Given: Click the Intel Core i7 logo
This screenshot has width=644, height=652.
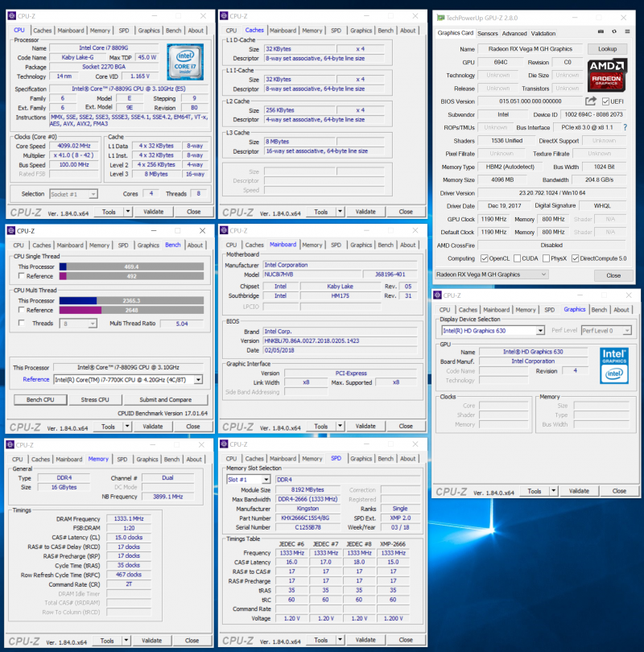Looking at the screenshot, I should [185, 61].
